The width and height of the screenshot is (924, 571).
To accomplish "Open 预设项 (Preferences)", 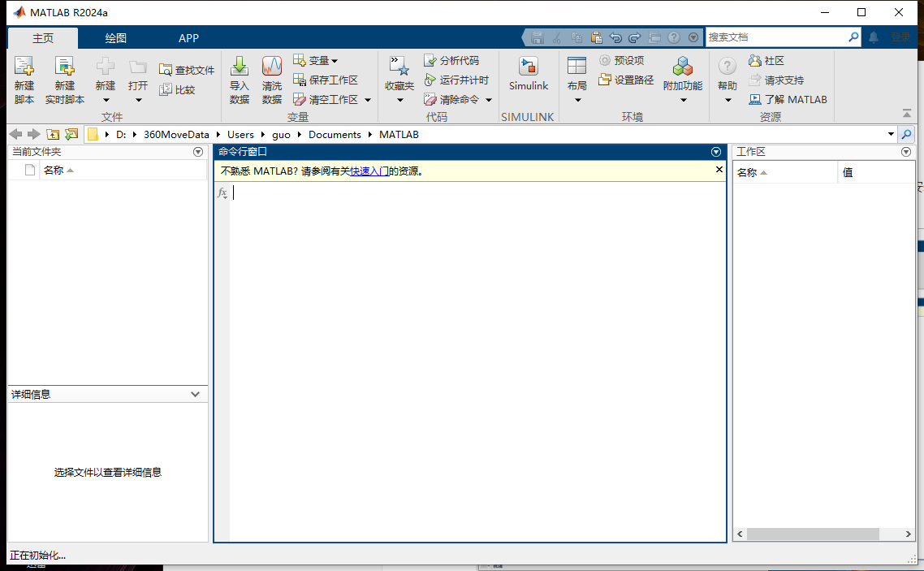I will point(622,60).
